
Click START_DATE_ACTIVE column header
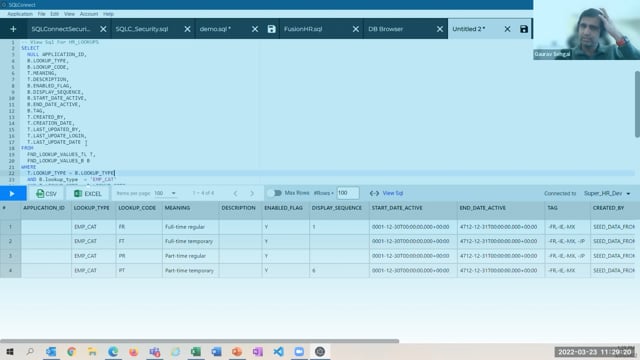tap(397, 208)
